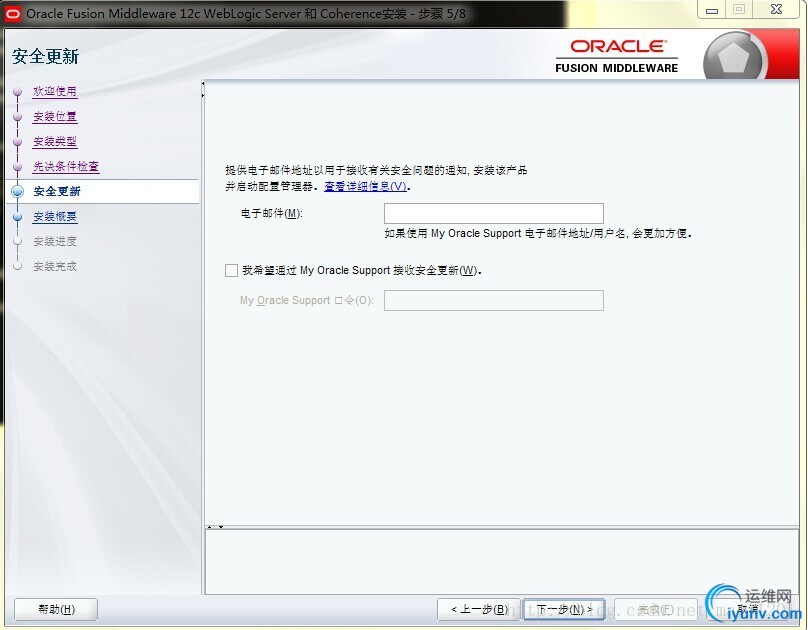This screenshot has width=808, height=630.
Task: Click inside the bottom message pane
Action: coord(501,561)
